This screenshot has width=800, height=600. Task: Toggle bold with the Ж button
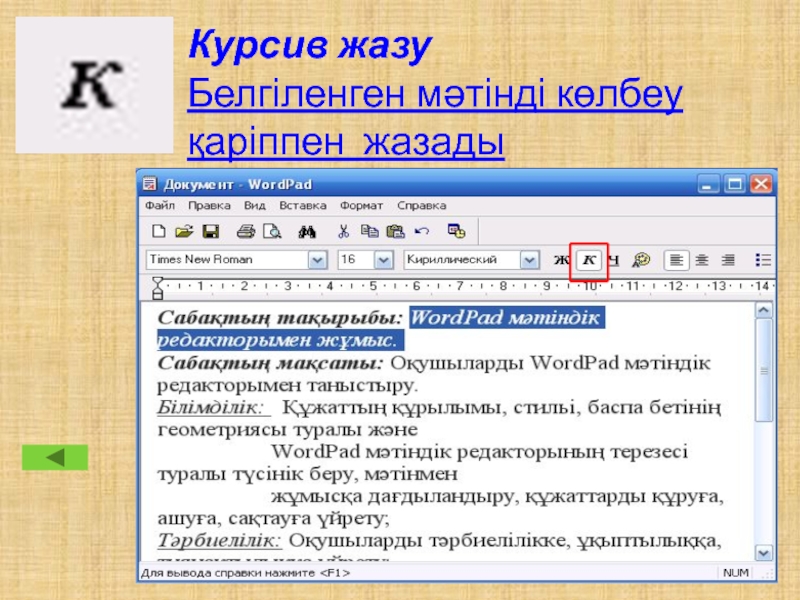(562, 260)
